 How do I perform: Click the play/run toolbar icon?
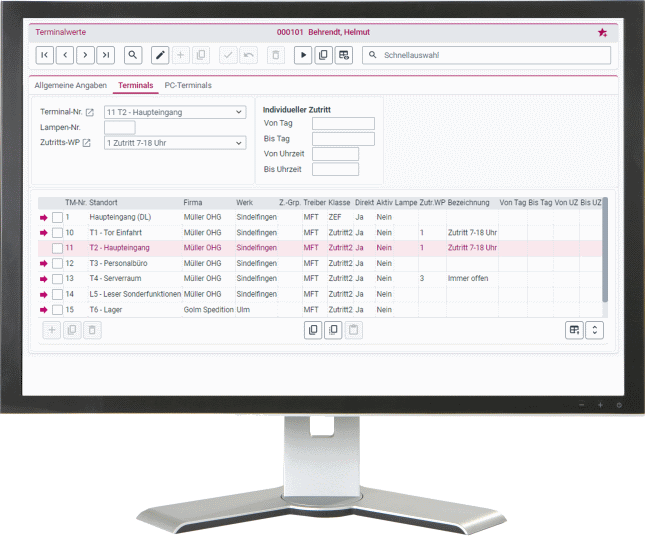click(x=303, y=55)
